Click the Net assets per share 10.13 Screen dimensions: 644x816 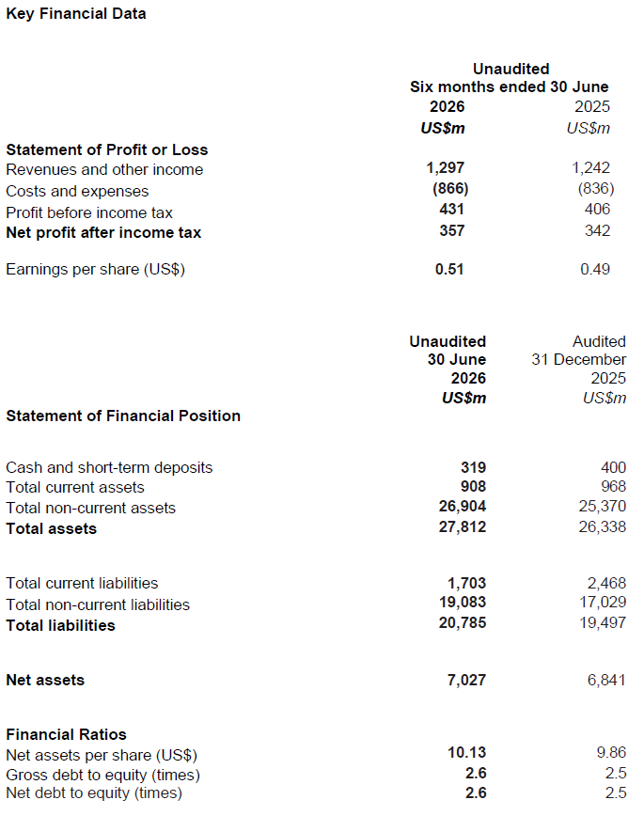467,752
